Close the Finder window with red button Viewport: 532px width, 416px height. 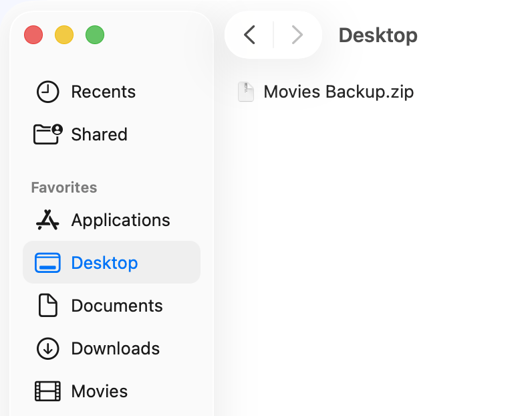pyautogui.click(x=33, y=35)
